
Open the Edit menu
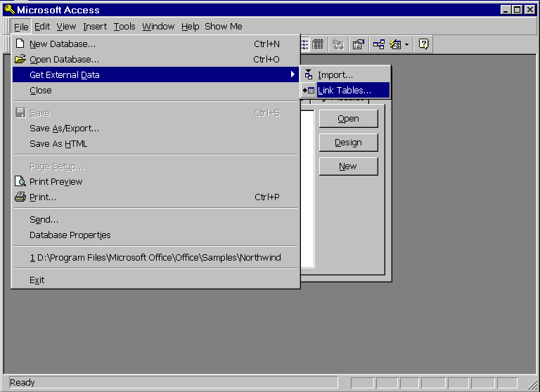pyautogui.click(x=42, y=27)
